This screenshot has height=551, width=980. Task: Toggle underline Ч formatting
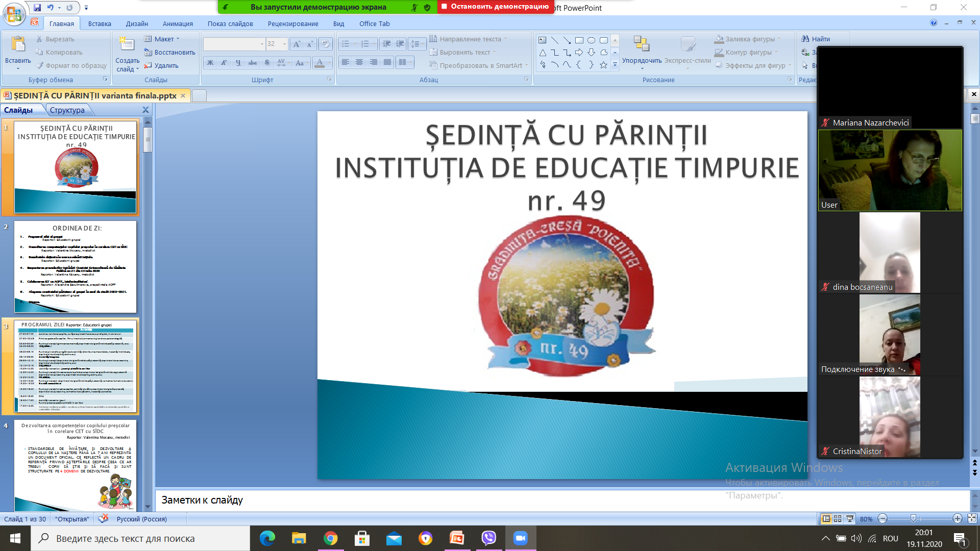pyautogui.click(x=238, y=63)
